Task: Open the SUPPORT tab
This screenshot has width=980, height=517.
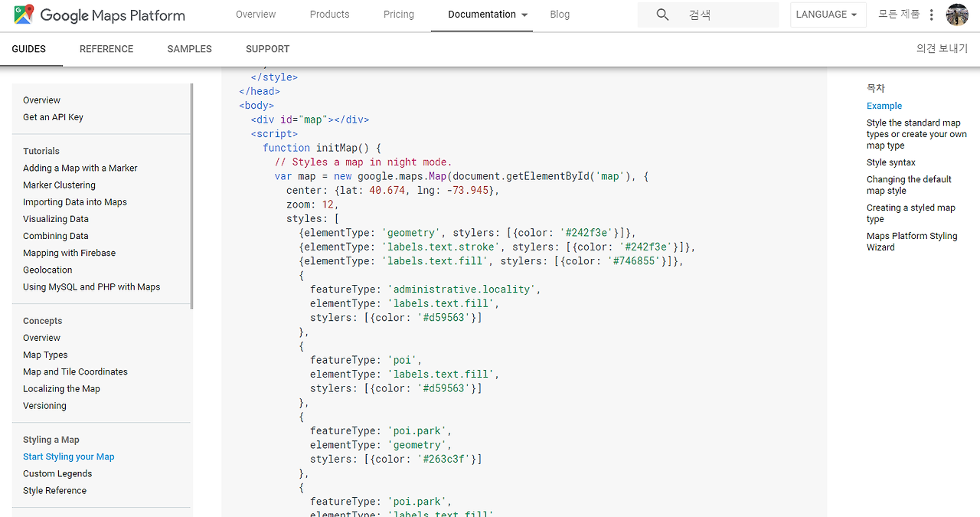Action: (x=267, y=49)
